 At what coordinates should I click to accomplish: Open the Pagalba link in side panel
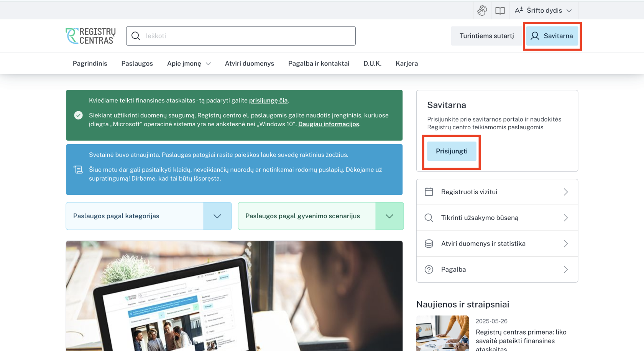[x=497, y=270]
